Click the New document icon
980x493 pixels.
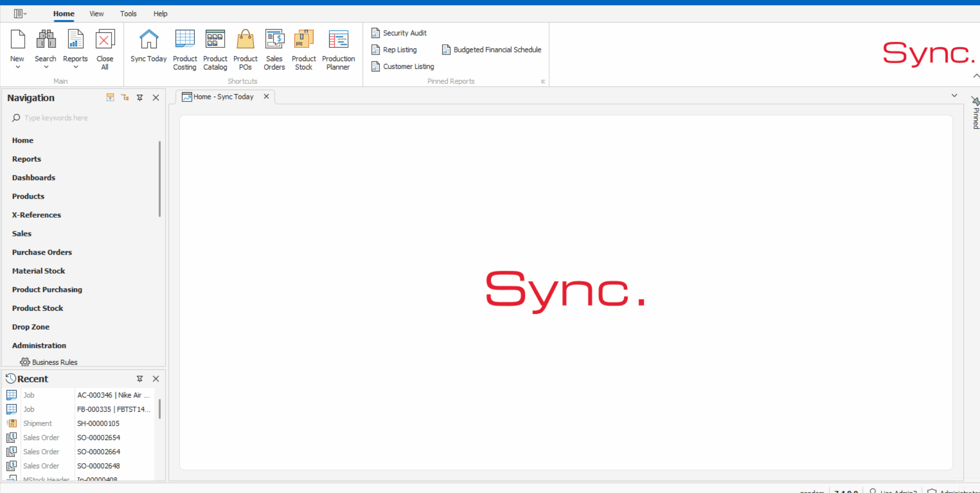pos(17,40)
